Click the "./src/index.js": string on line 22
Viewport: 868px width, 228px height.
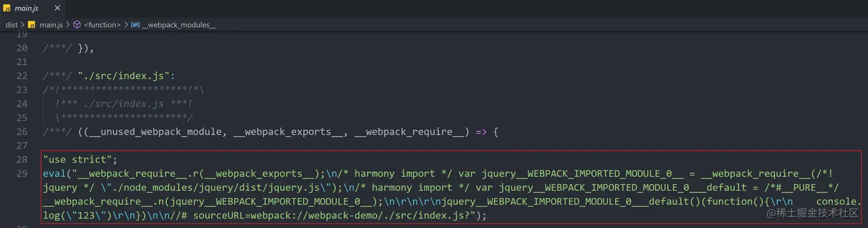(x=126, y=76)
